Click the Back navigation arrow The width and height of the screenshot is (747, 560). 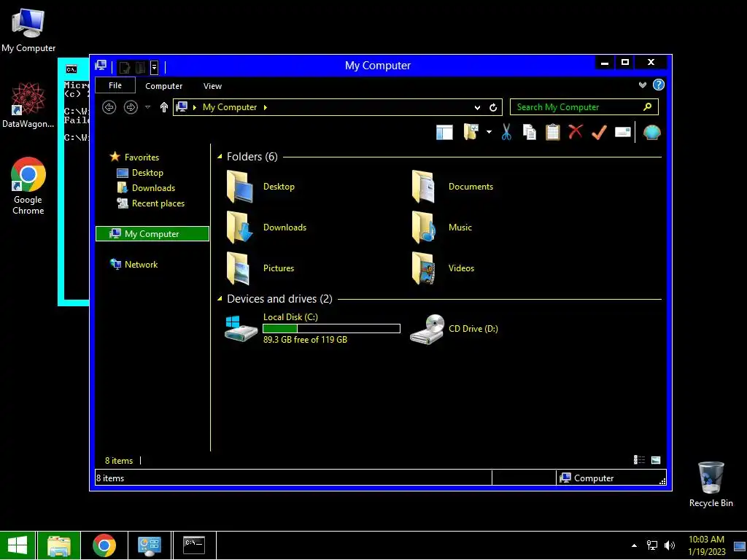point(109,107)
